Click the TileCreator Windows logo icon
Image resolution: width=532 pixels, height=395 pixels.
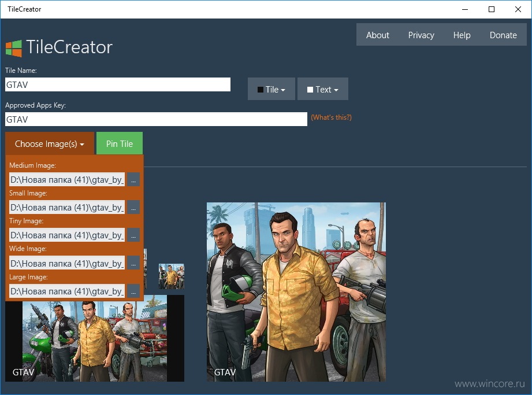13,48
